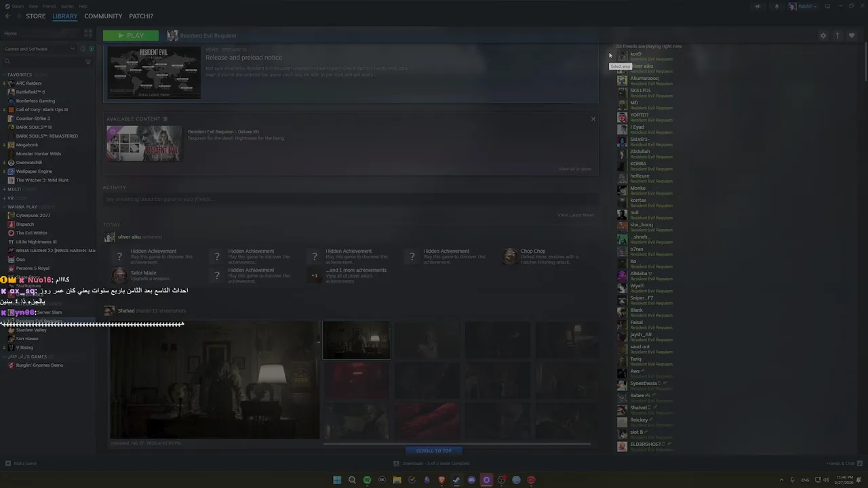Screen dimensions: 868x488
Task: Click View Latest News link
Action: (x=576, y=215)
